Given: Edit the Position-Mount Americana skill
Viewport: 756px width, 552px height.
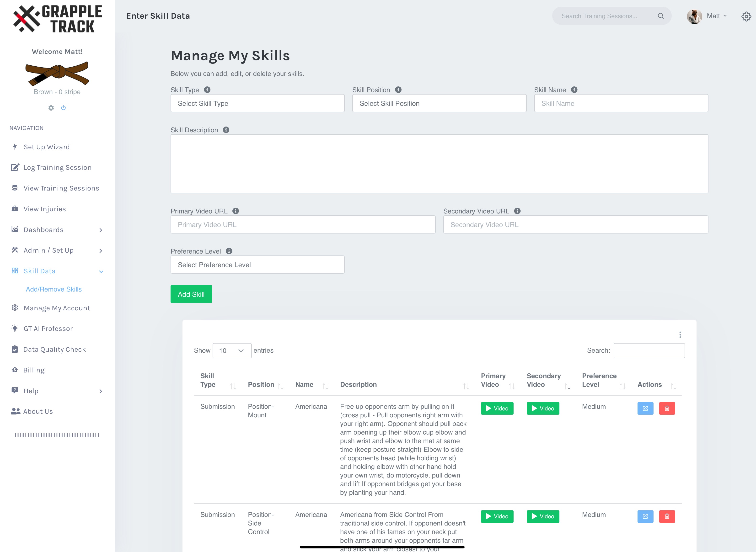Looking at the screenshot, I should coord(645,408).
